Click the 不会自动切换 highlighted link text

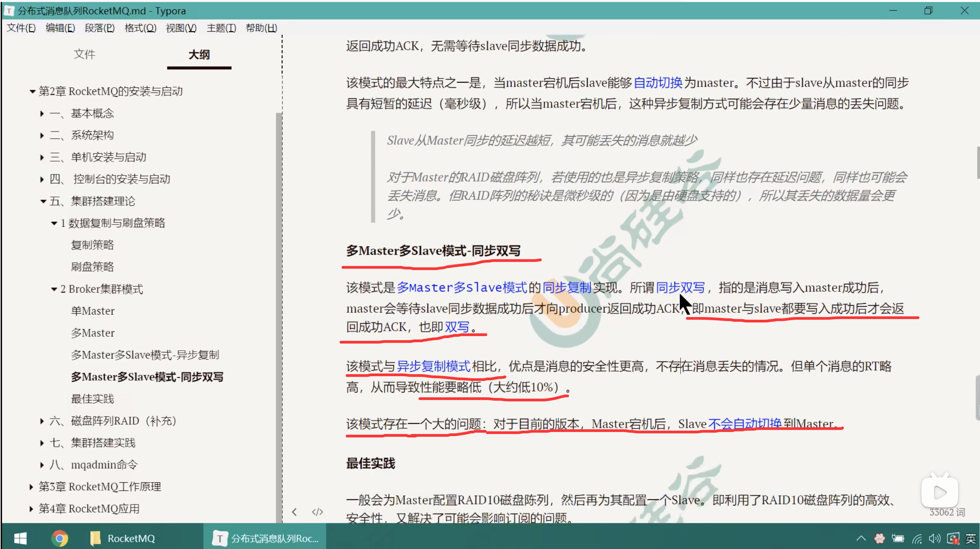pos(745,423)
